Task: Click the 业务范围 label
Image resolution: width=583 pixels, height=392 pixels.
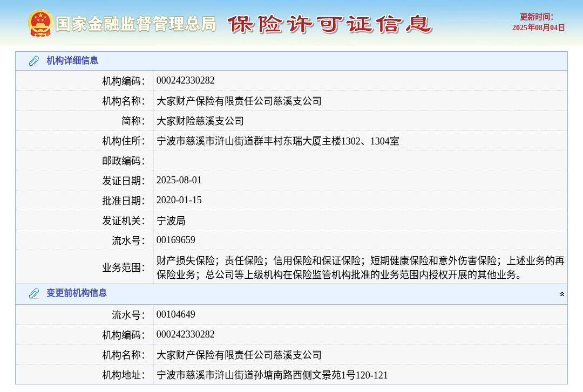Action: (x=124, y=267)
